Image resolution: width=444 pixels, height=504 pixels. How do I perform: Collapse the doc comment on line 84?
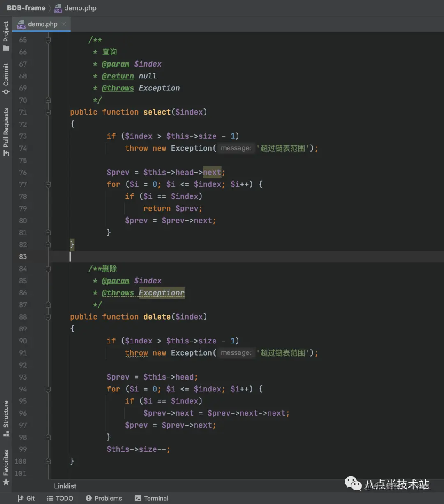click(x=48, y=269)
